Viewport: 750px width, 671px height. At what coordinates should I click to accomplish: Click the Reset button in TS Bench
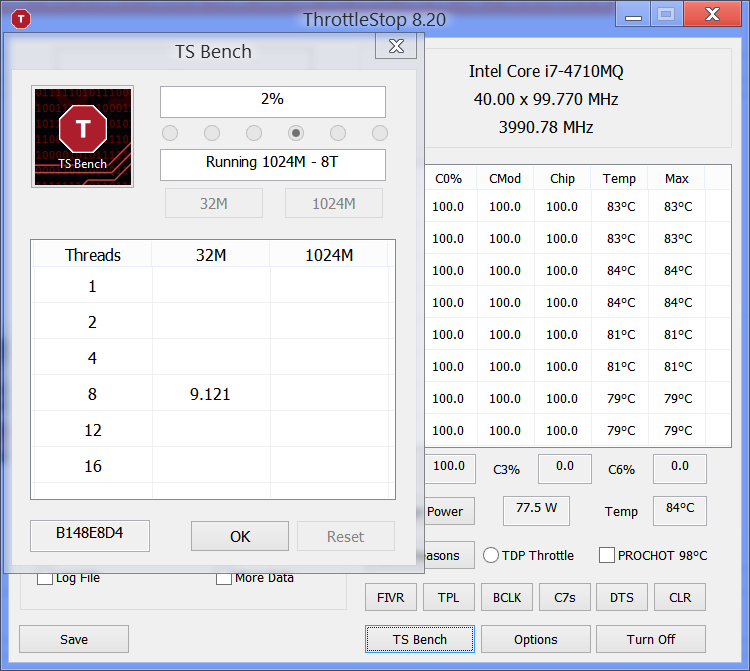(x=346, y=536)
